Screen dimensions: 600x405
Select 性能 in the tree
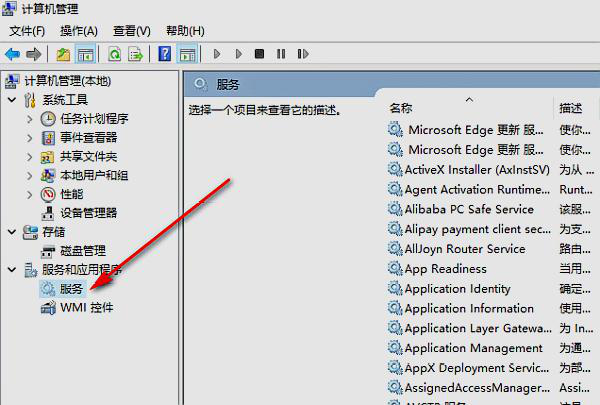72,194
